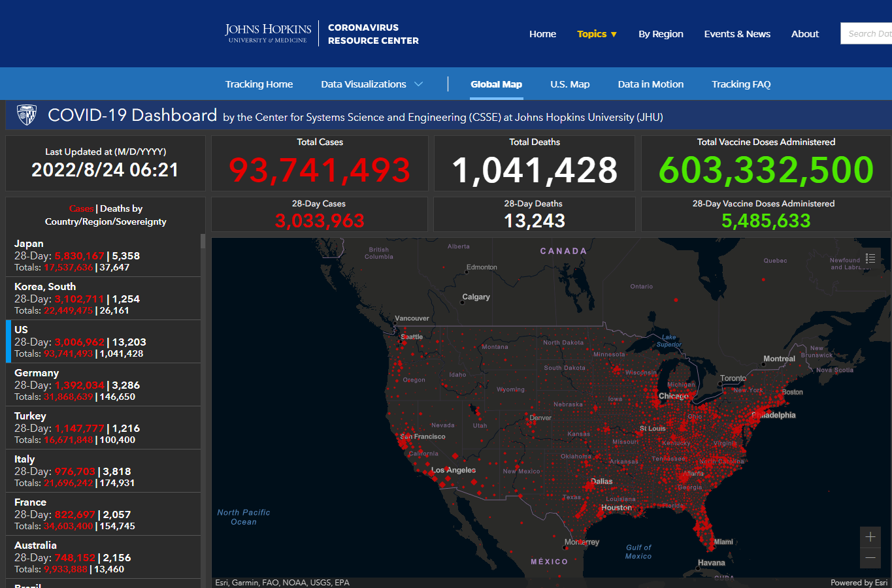Click 28-Day Vaccine Doses value 5,485,633
892x588 pixels.
(x=766, y=221)
